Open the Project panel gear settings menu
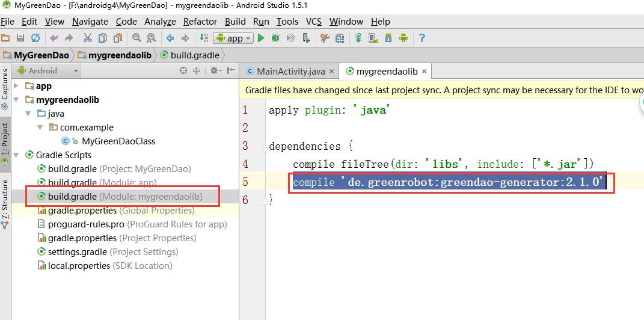 pyautogui.click(x=215, y=70)
